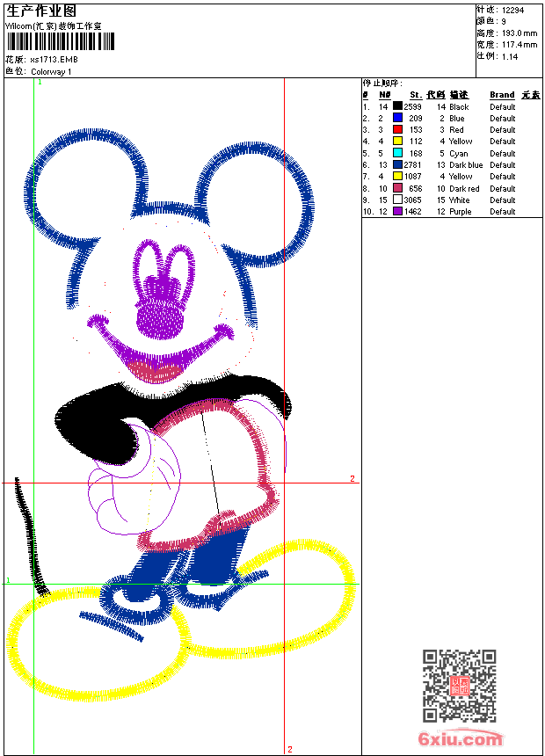Click the 'N#' column header
This screenshot has height=756, width=545.
[x=384, y=95]
